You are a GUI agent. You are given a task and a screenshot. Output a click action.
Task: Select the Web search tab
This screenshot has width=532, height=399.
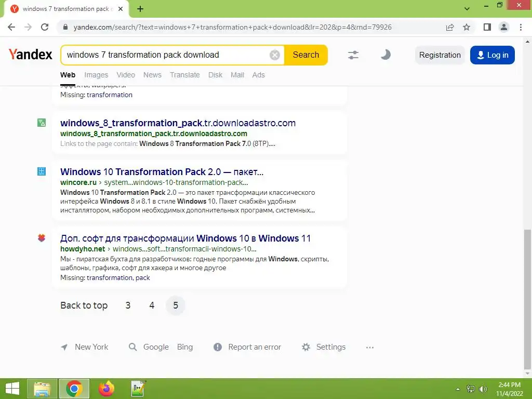click(68, 75)
